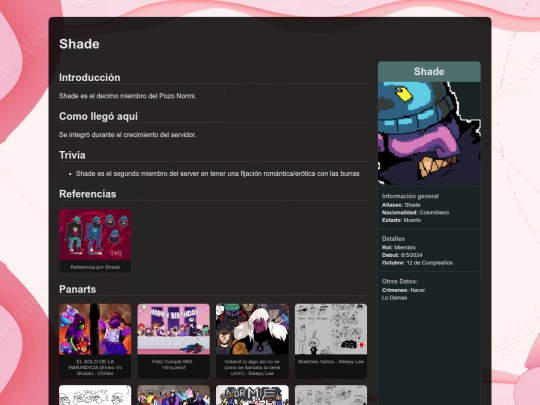Click the 'Como llegó aquí' section heading
This screenshot has height=405, width=540.
98,116
